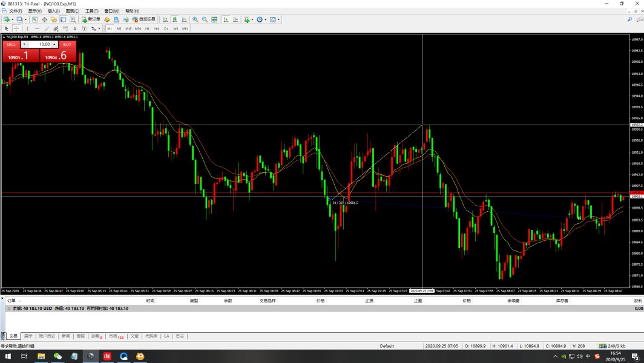Select the Fibonacci retracement tool

coord(65,29)
